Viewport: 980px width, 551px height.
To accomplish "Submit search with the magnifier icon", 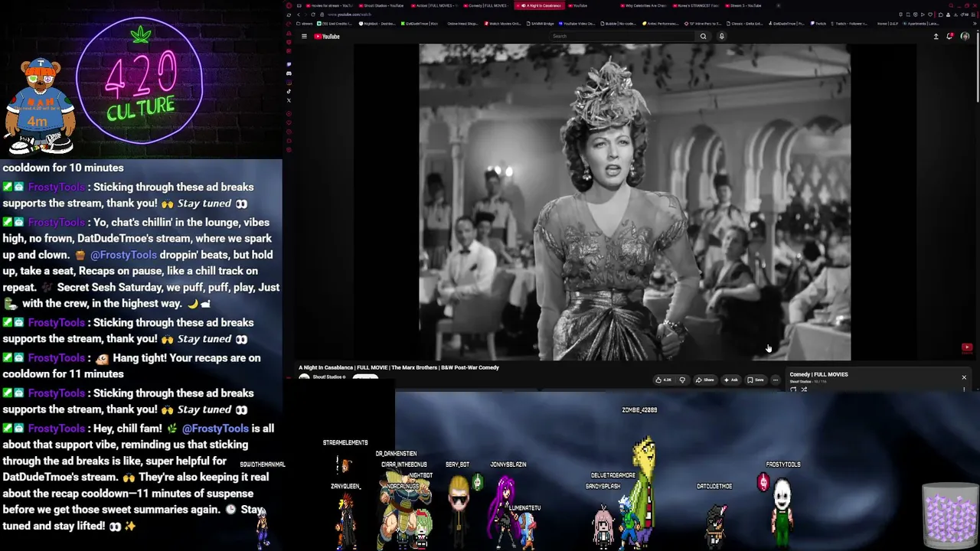I will [x=703, y=36].
